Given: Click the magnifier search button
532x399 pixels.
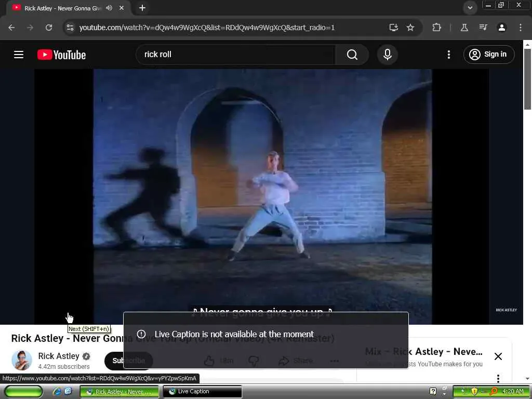Looking at the screenshot, I should [352, 54].
